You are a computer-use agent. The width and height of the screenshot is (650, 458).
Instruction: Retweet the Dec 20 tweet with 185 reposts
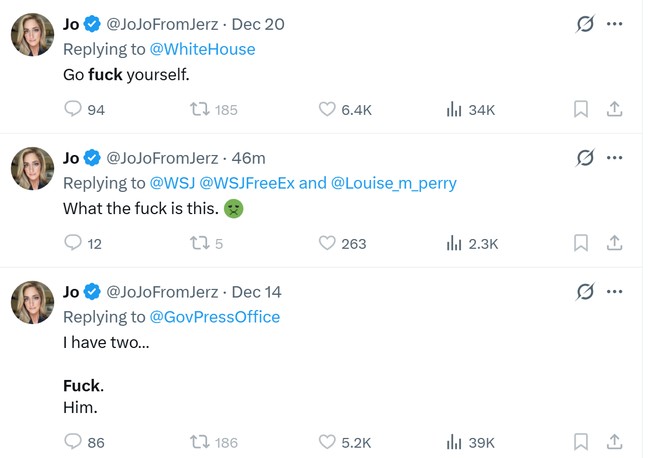tap(199, 109)
